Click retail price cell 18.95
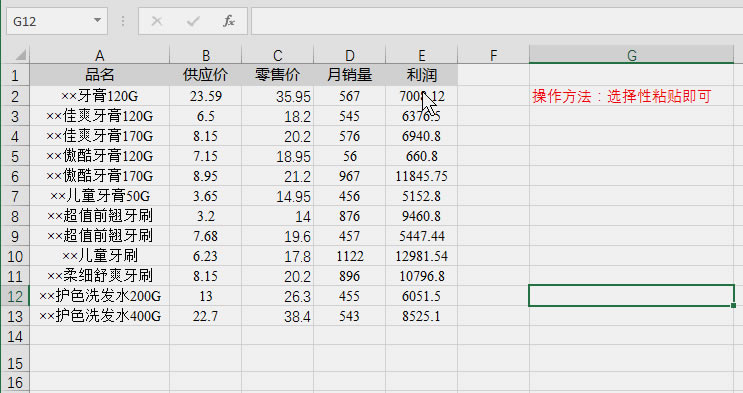The height and width of the screenshot is (393, 743). click(278, 156)
